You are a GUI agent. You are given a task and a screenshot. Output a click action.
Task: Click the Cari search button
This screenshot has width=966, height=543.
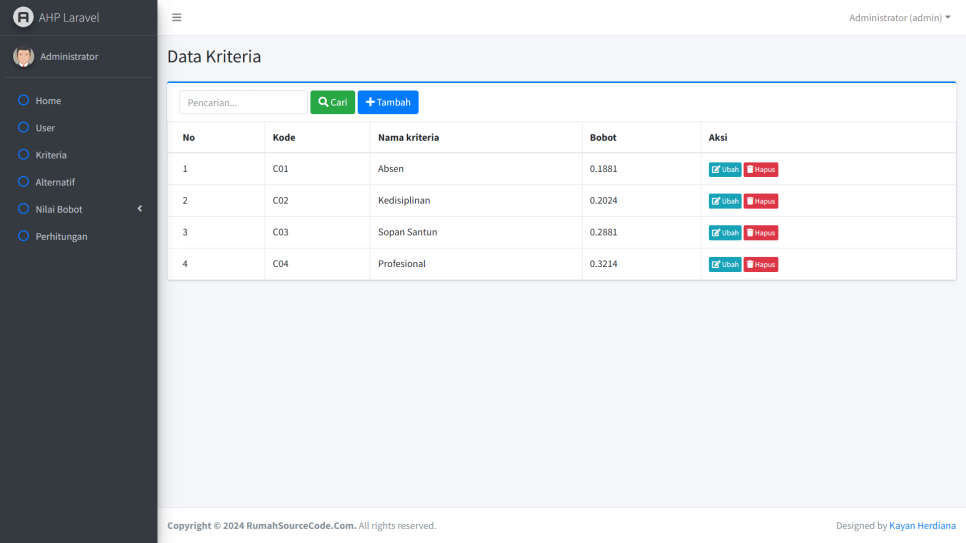[x=333, y=102]
